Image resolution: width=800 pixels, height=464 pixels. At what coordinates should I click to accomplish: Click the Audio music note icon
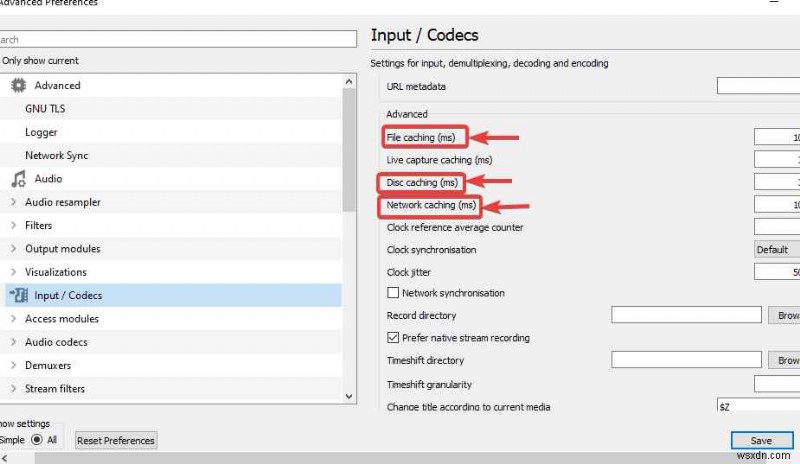(x=18, y=179)
